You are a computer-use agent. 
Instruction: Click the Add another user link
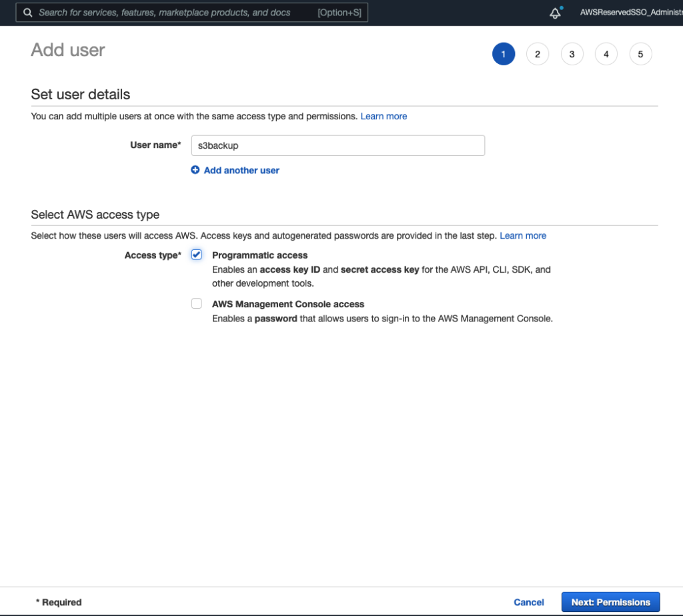click(x=241, y=170)
